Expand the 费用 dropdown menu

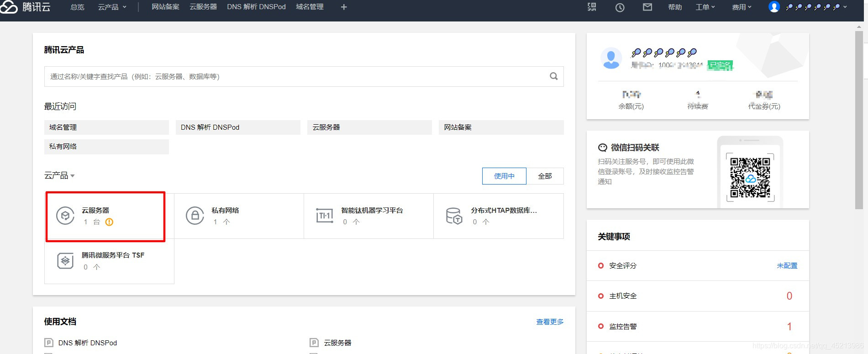click(742, 7)
